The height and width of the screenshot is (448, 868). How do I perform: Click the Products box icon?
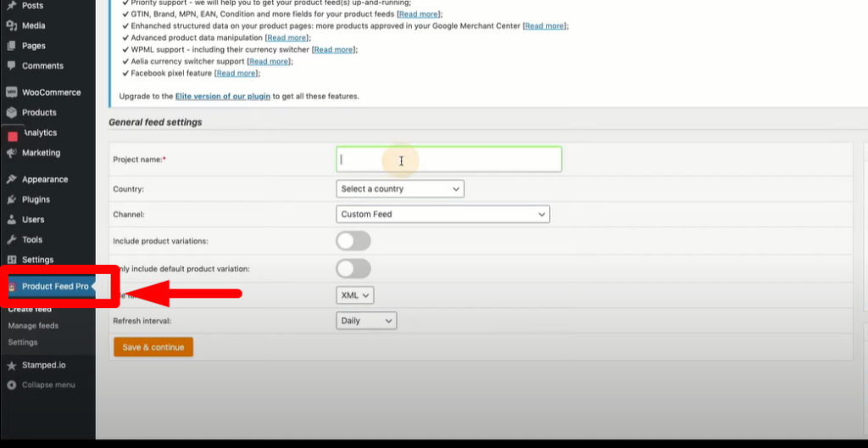pyautogui.click(x=11, y=113)
